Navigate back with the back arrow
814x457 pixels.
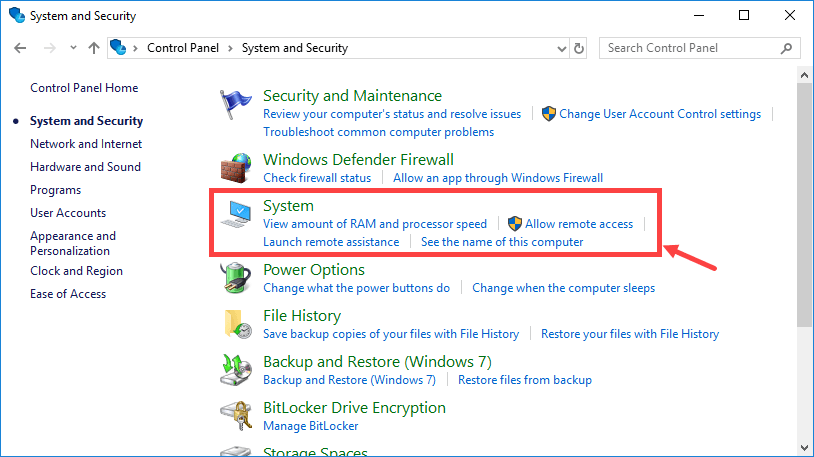pyautogui.click(x=21, y=48)
